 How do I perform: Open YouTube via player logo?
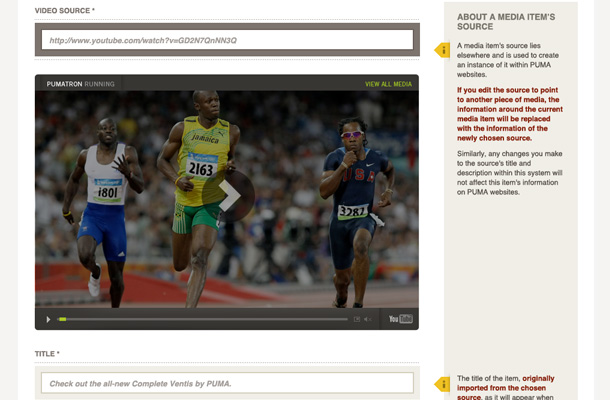tap(401, 319)
